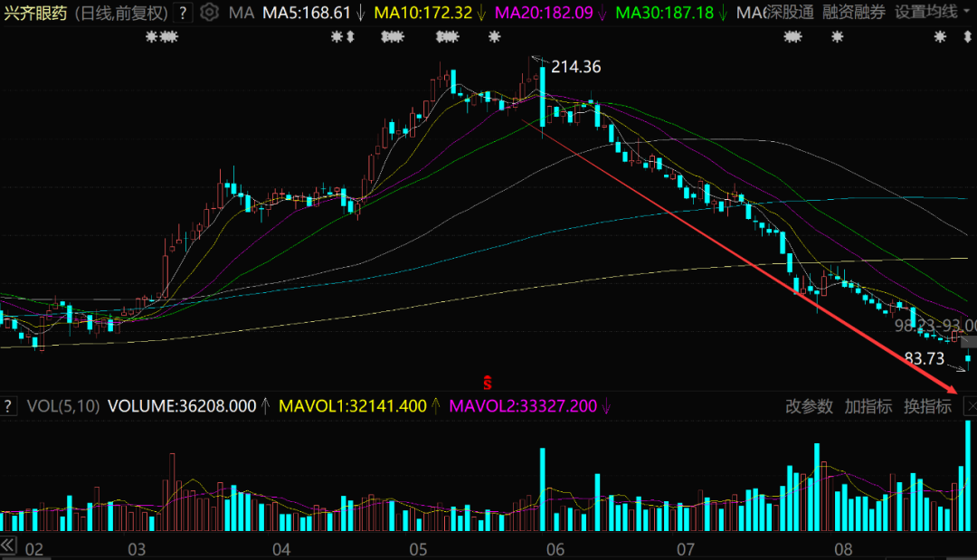Click the MA30:187.18 value

[665, 13]
